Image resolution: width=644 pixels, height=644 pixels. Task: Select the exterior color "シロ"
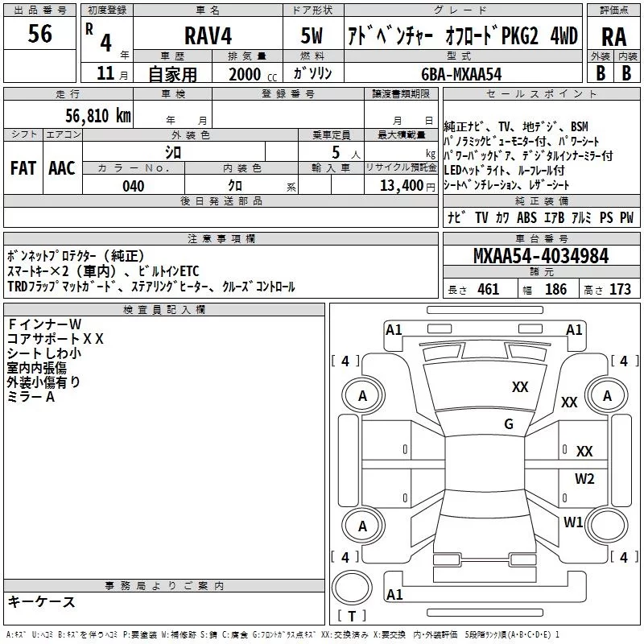click(173, 152)
